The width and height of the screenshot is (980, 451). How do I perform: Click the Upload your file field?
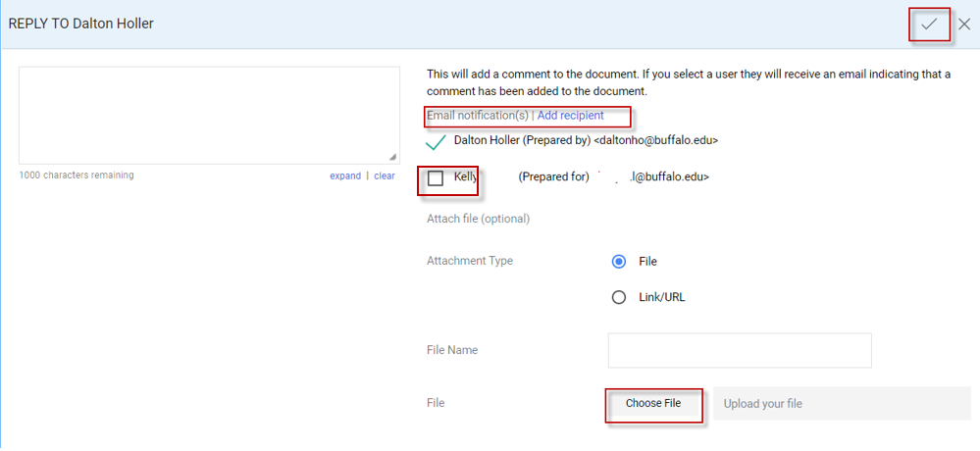(x=842, y=404)
